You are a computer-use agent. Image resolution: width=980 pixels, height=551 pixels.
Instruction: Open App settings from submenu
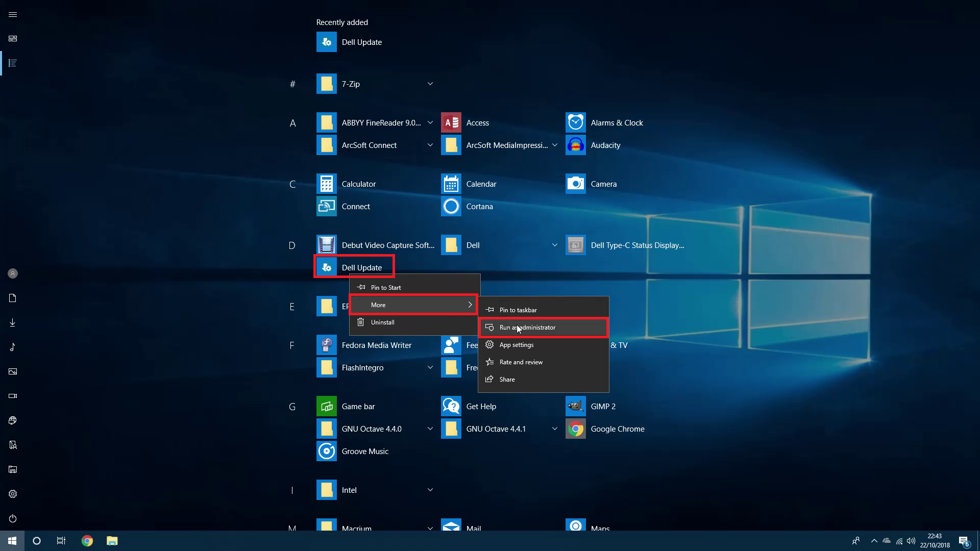point(543,344)
